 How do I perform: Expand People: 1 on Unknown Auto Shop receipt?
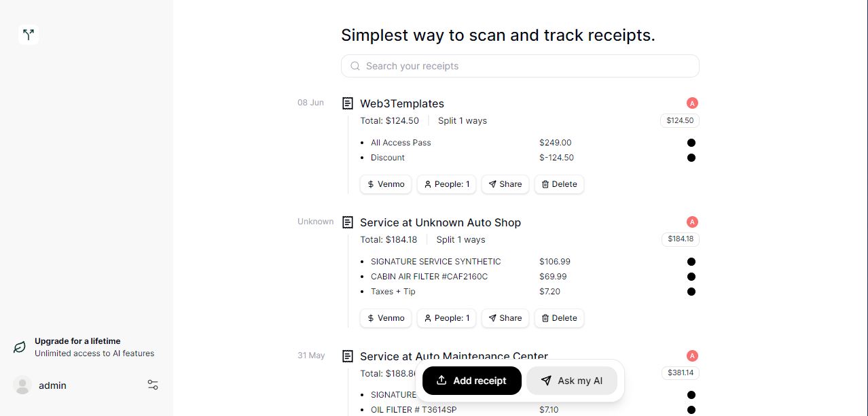(446, 318)
